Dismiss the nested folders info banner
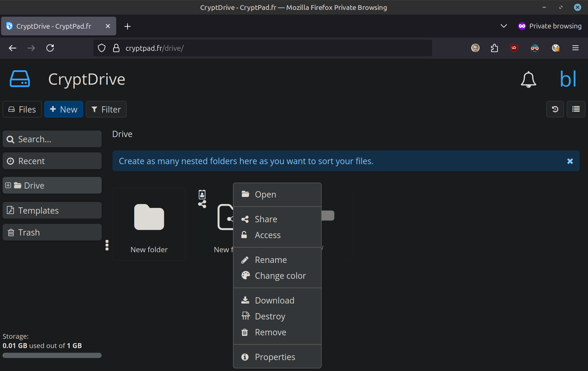The height and width of the screenshot is (371, 588). (570, 161)
